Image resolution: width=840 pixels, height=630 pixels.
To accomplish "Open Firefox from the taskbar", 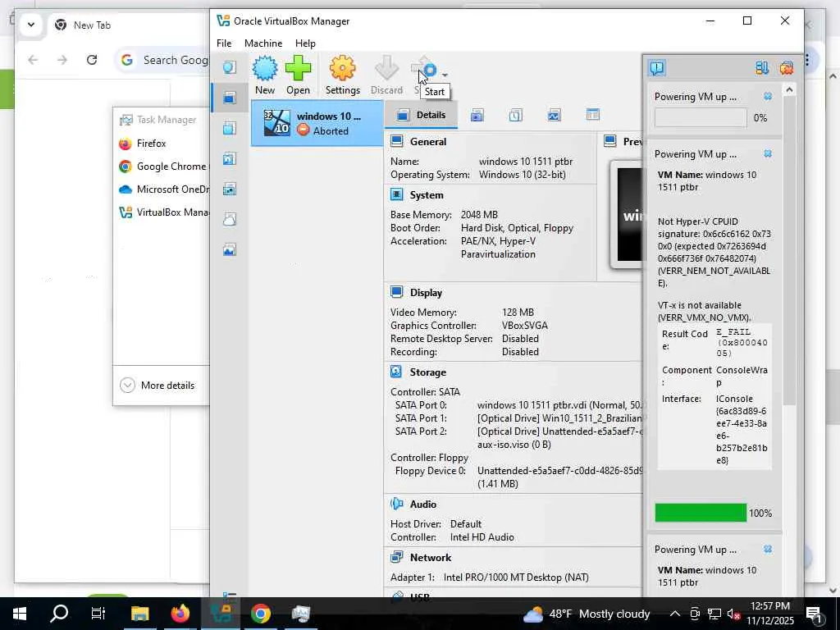I will point(180,614).
